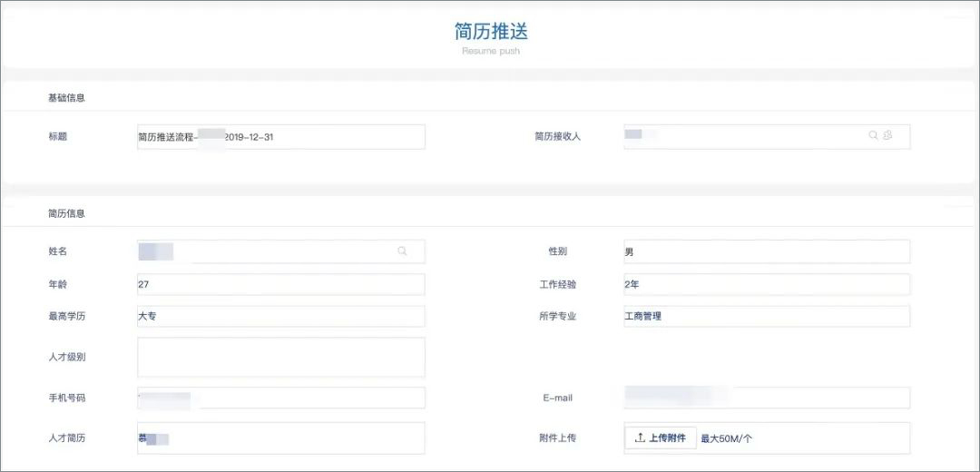Click the 最大50M/个 hint text
The height and width of the screenshot is (472, 980).
(726, 438)
